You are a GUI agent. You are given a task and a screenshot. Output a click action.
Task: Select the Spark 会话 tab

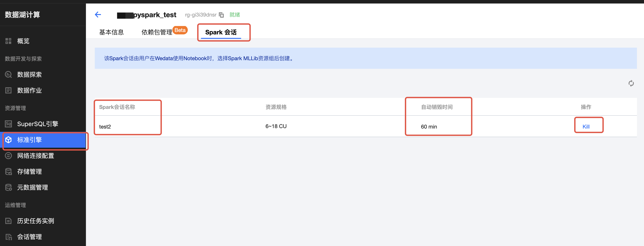pyautogui.click(x=221, y=32)
